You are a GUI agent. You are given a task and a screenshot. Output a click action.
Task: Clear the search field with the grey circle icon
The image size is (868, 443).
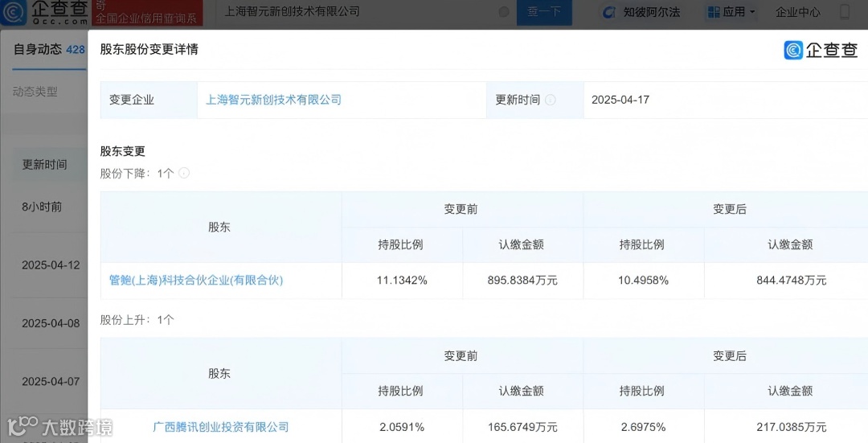click(x=504, y=11)
